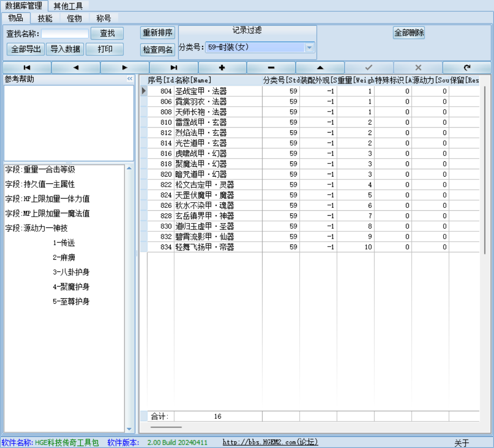Open the bbs.HGEM2.com forum link
494x448 pixels.
[x=270, y=442]
